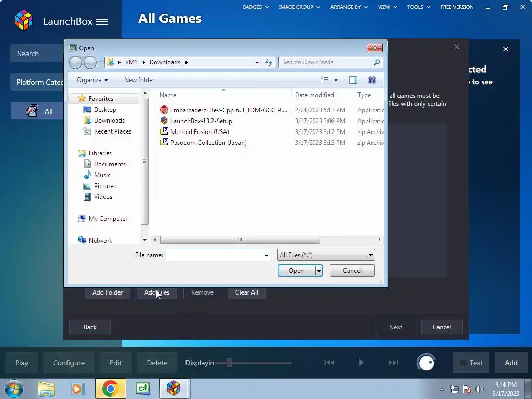
Task: Select My Computer in navigation pane
Action: click(x=108, y=219)
